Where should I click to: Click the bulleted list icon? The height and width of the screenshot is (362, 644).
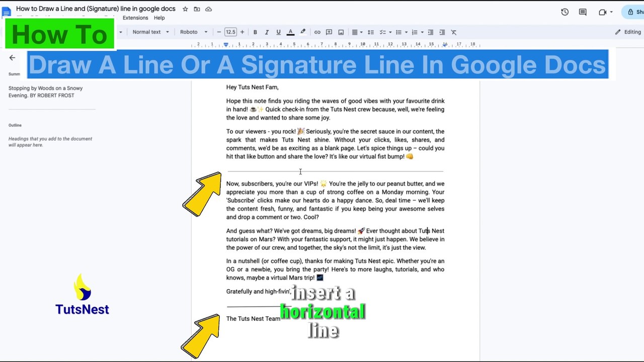pyautogui.click(x=398, y=32)
